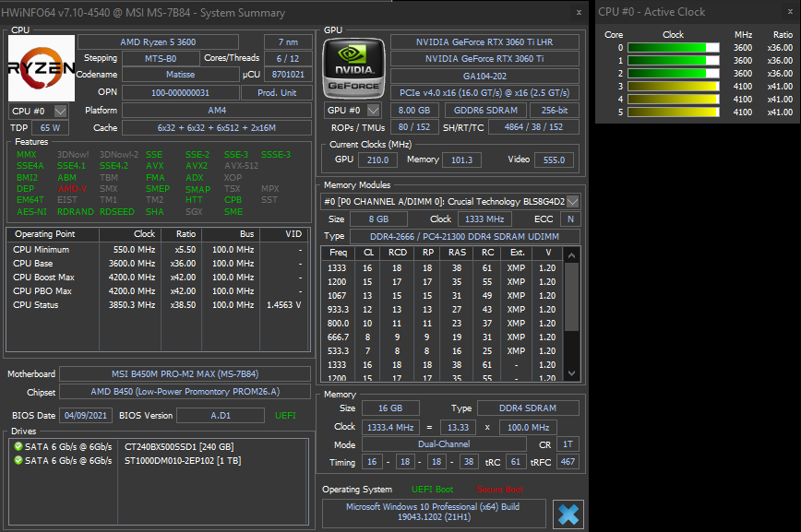801x532 pixels.
Task: Open the GPU #0 selector dropdown
Action: tap(374, 111)
